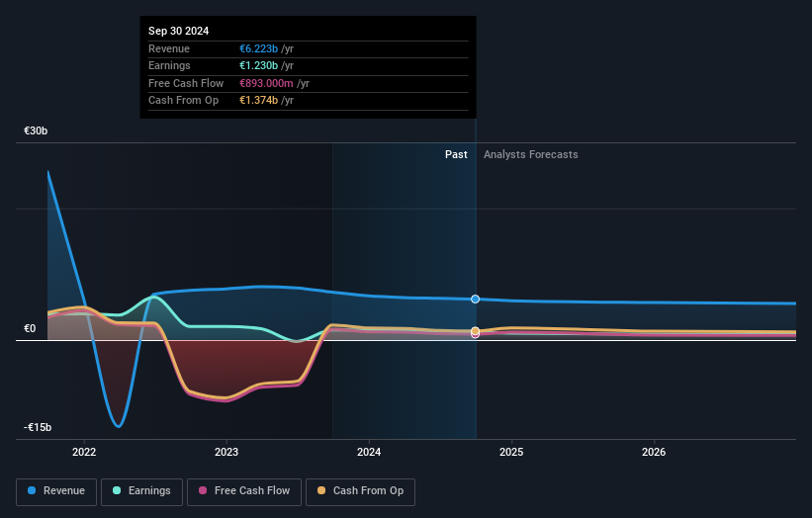Click the €893.000m free cash flow value
The image size is (812, 518).
coord(266,83)
